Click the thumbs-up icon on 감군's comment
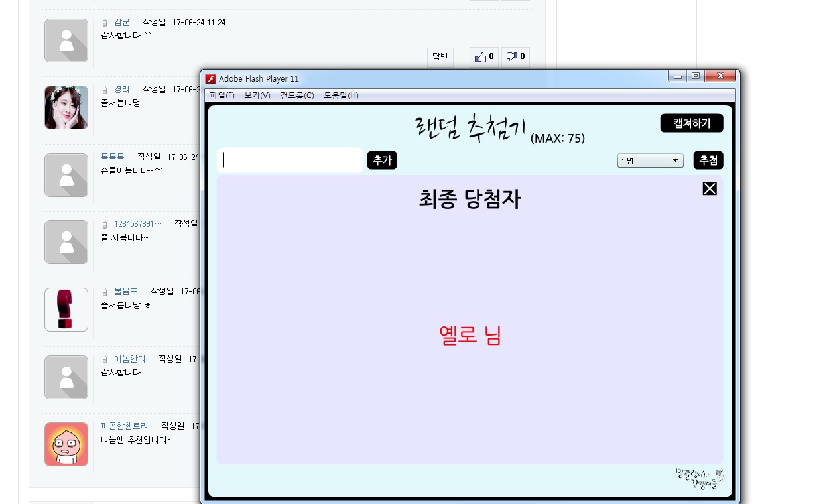Viewport: 829px width, 504px height. point(480,58)
